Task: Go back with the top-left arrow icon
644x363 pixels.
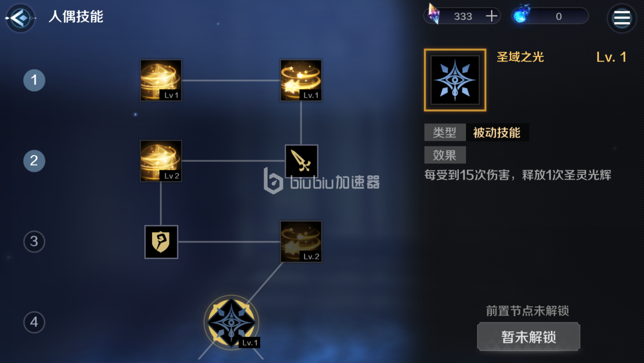Action: pyautogui.click(x=20, y=18)
